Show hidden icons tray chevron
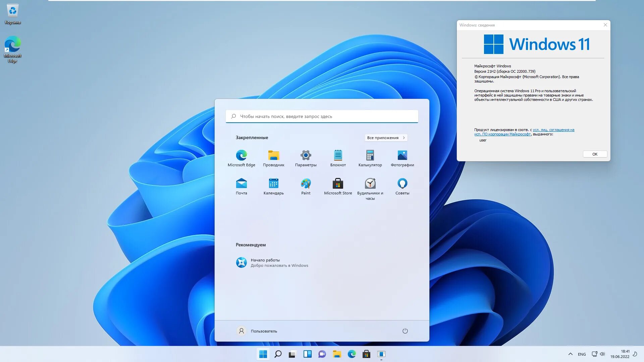644x362 pixels. tap(570, 354)
